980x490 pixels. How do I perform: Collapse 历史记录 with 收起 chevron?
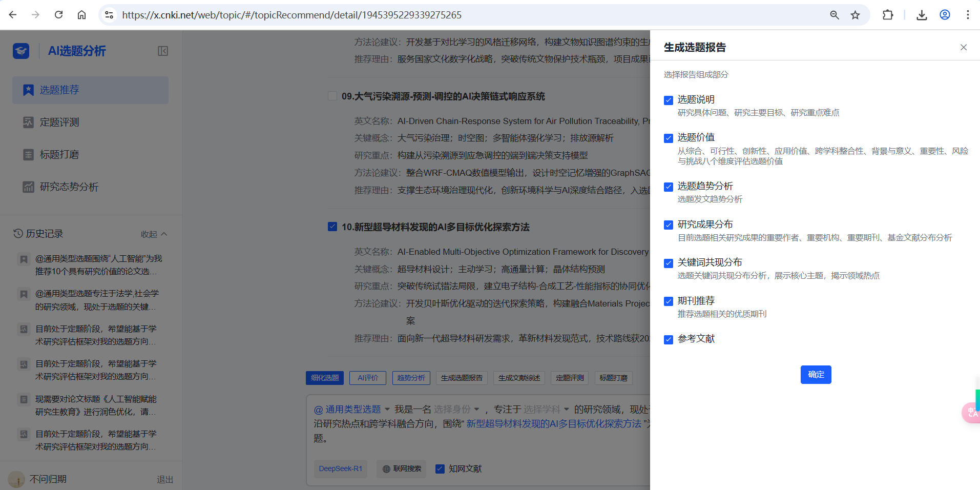tap(154, 234)
